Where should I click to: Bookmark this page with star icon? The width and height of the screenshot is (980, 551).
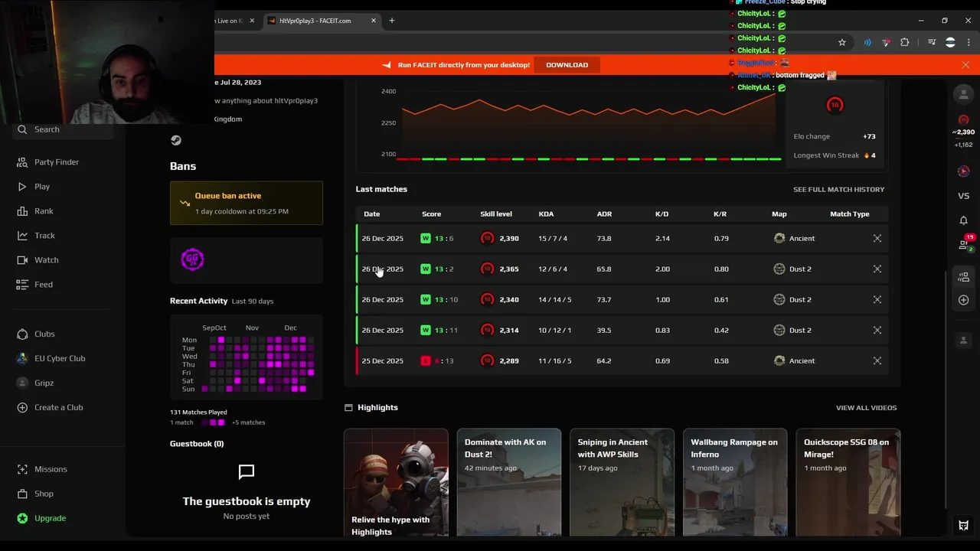842,43
